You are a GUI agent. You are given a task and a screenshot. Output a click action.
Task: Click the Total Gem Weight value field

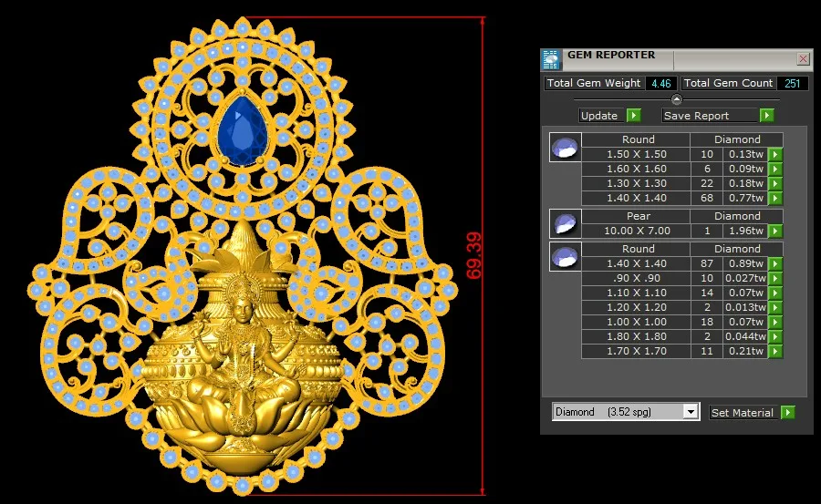659,83
